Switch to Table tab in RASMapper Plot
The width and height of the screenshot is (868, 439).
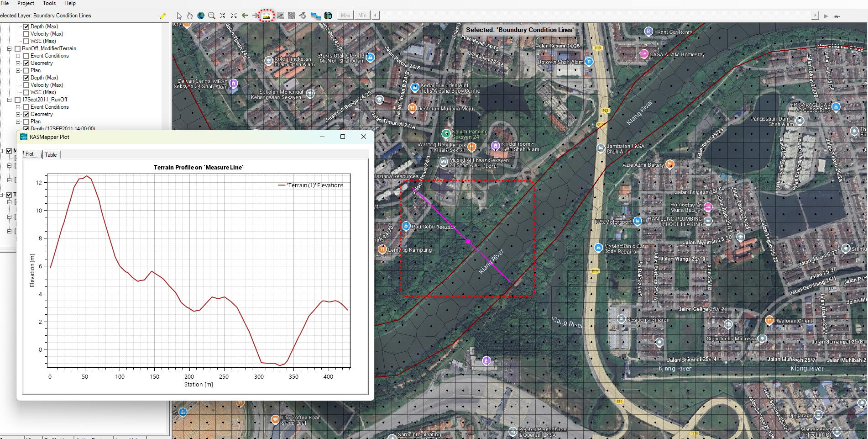[x=51, y=155]
